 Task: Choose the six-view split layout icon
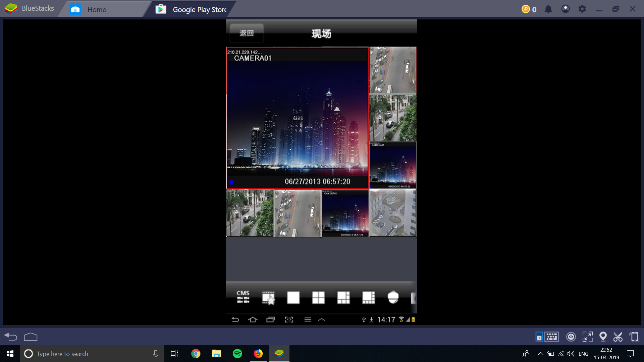[x=343, y=298]
